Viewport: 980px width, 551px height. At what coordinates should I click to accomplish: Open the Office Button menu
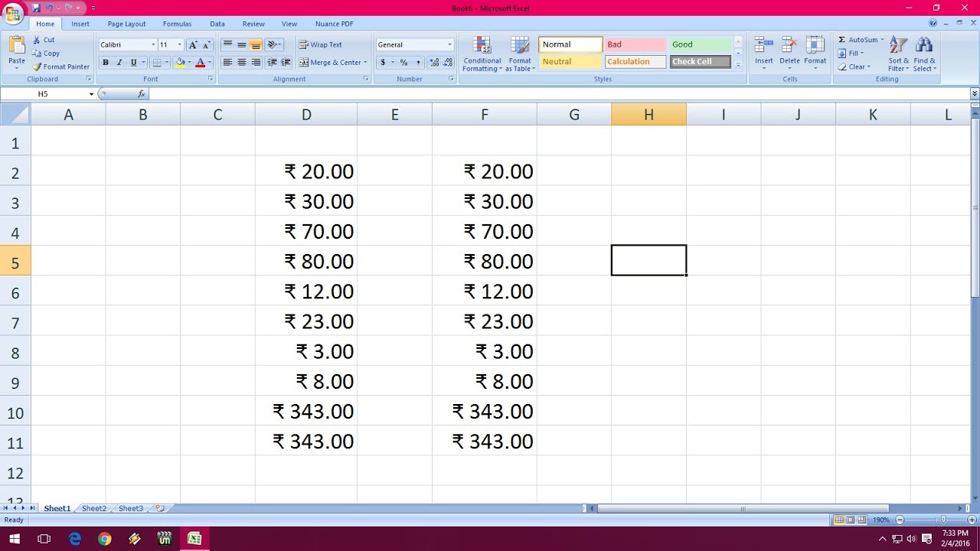click(x=13, y=13)
